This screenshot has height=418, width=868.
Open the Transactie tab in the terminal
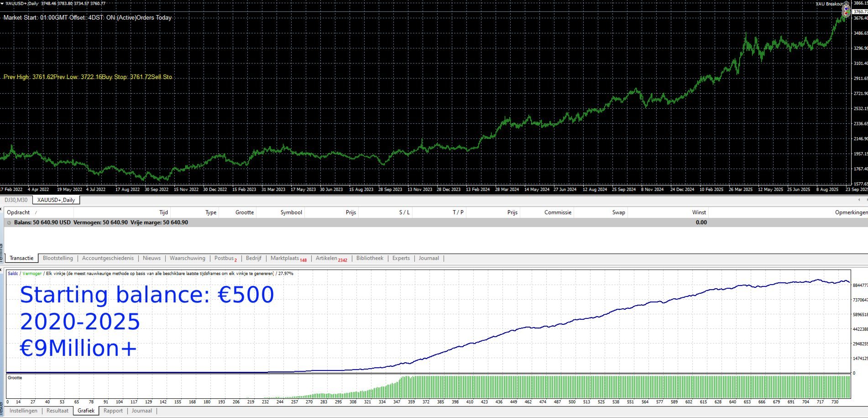point(21,258)
